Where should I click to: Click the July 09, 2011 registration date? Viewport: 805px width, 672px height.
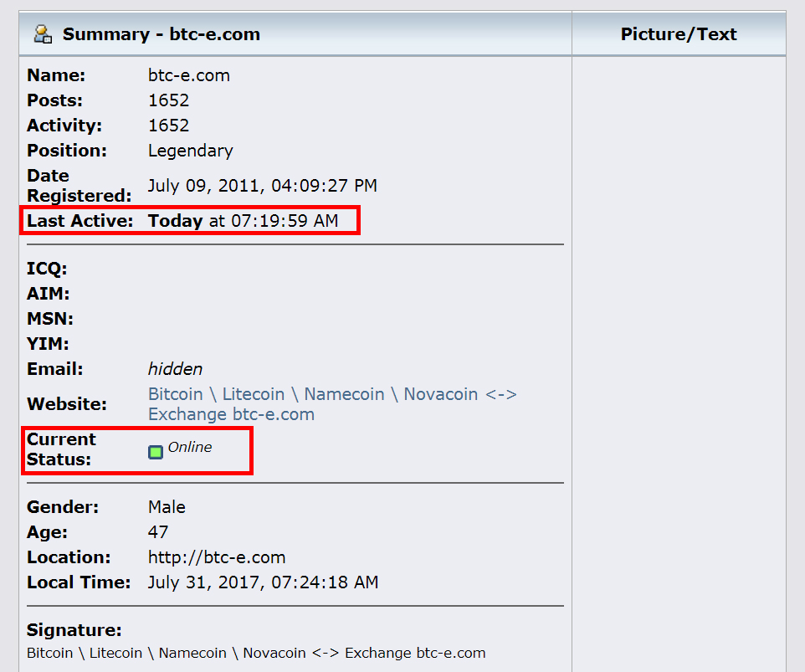[x=262, y=185]
